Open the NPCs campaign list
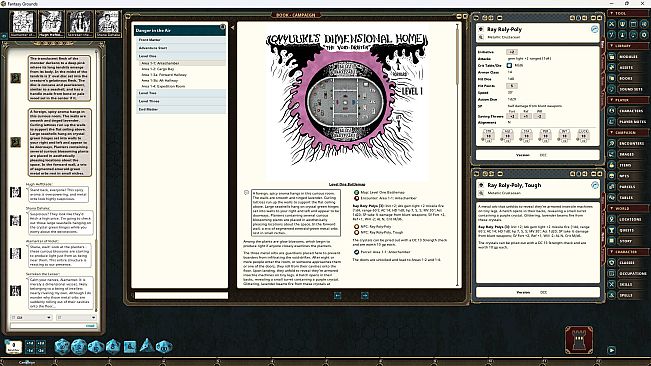This screenshot has width=651, height=366. [627, 176]
